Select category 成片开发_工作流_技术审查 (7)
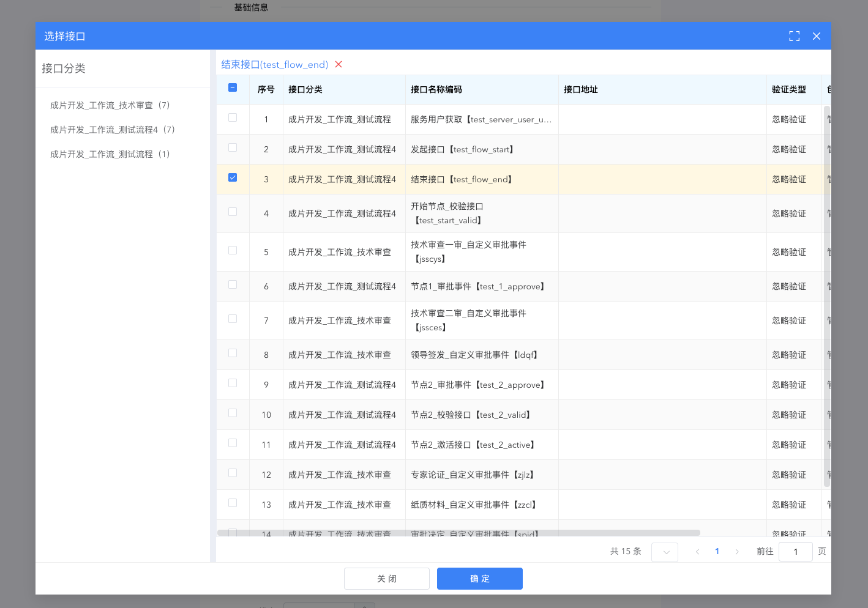 click(110, 105)
